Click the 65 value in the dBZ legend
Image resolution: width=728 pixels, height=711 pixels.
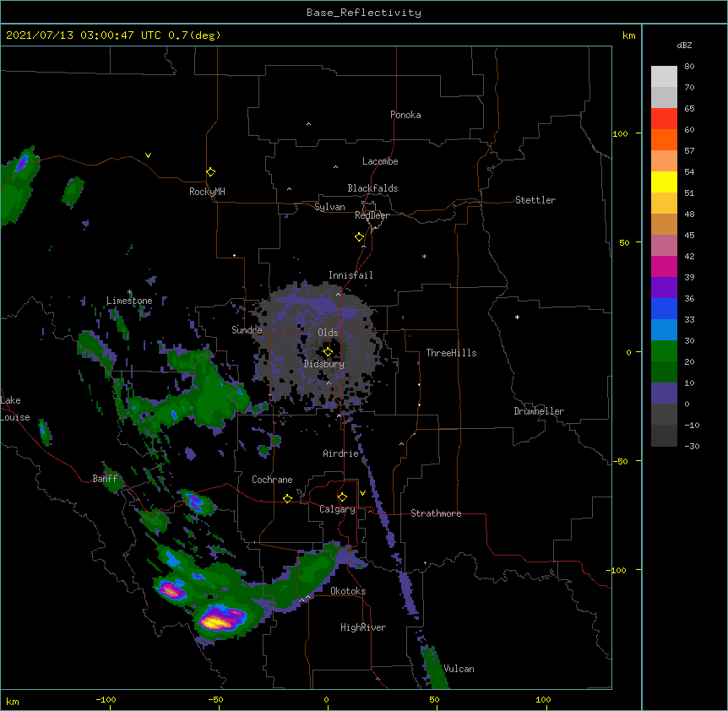click(x=689, y=109)
